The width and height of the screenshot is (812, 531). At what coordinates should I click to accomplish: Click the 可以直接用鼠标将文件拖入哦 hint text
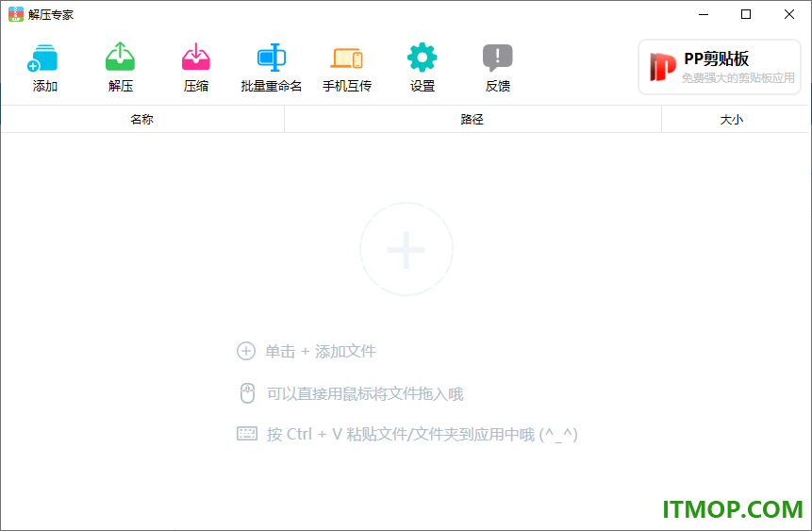pos(365,393)
